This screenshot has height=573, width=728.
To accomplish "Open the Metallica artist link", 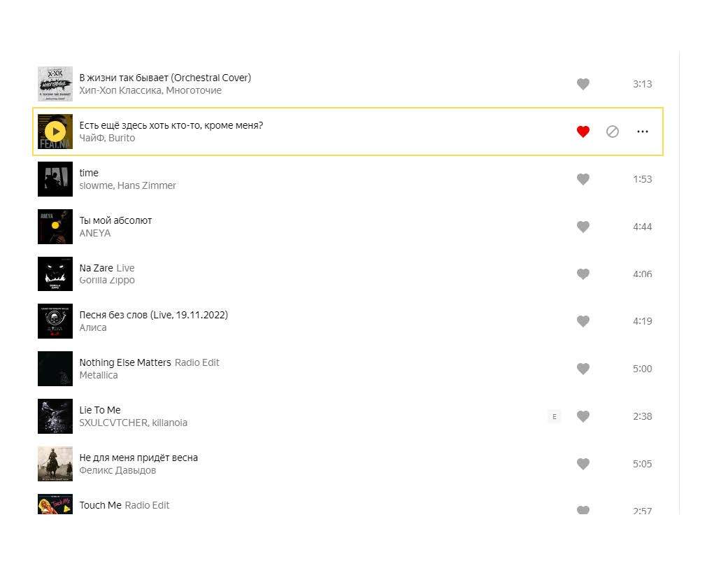I will tap(99, 375).
